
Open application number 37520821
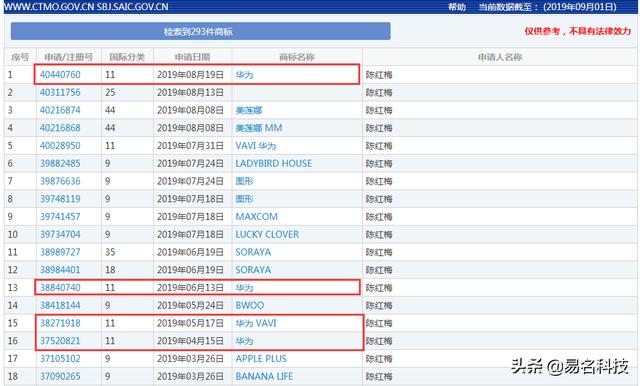(60, 341)
